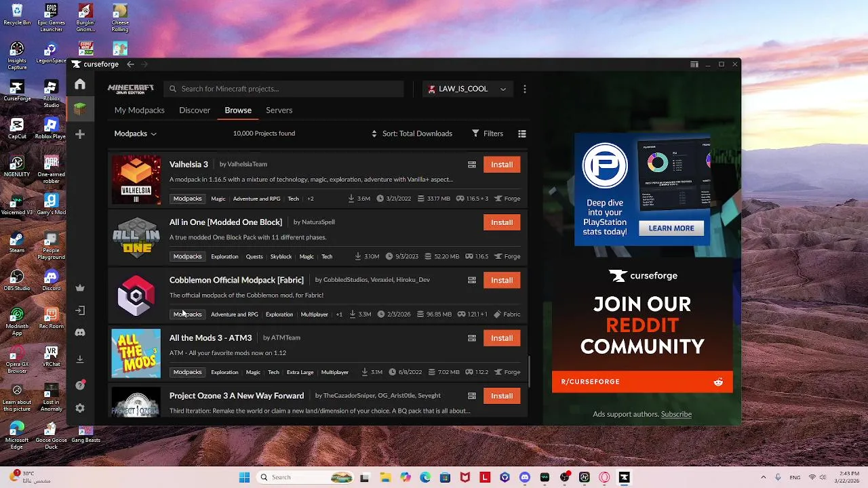Open All the Mods 3 thumbnail

point(136,353)
